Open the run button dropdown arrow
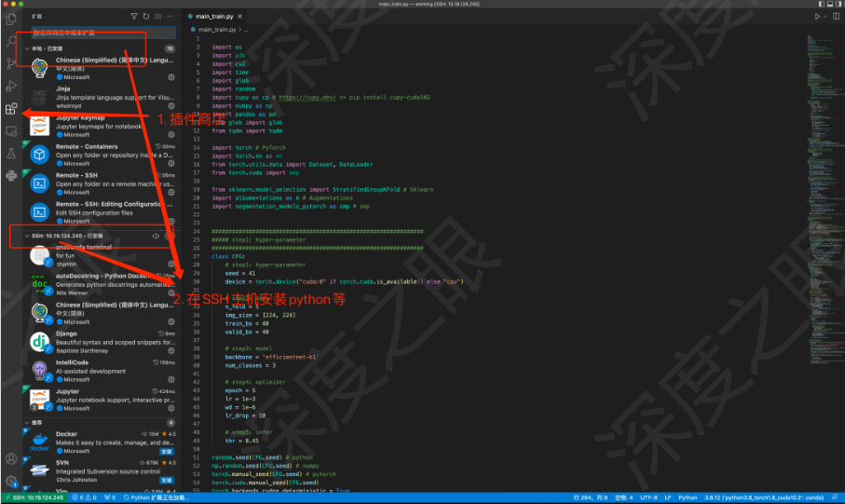 tap(825, 16)
